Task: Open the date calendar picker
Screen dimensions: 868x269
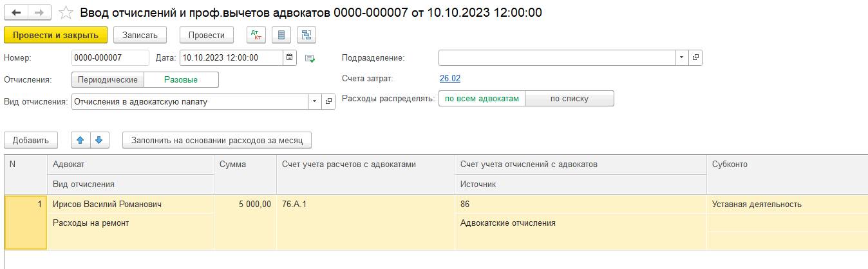Action: tap(290, 58)
